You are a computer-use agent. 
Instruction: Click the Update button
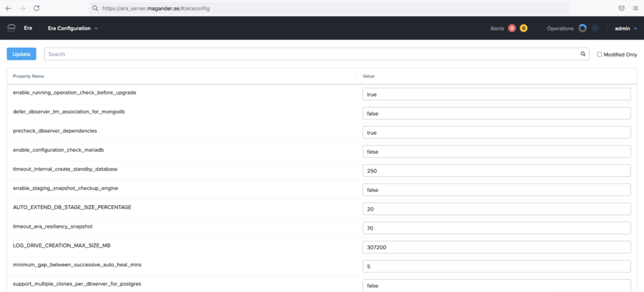coord(21,54)
